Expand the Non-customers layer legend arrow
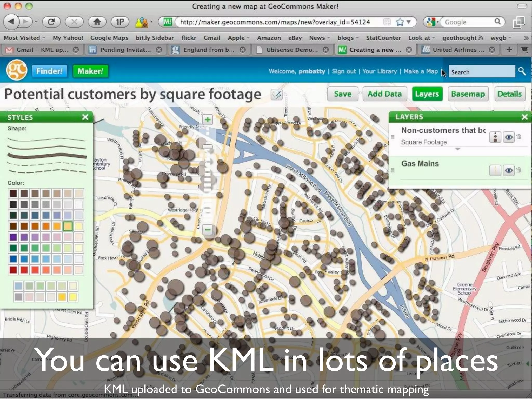 (458, 149)
